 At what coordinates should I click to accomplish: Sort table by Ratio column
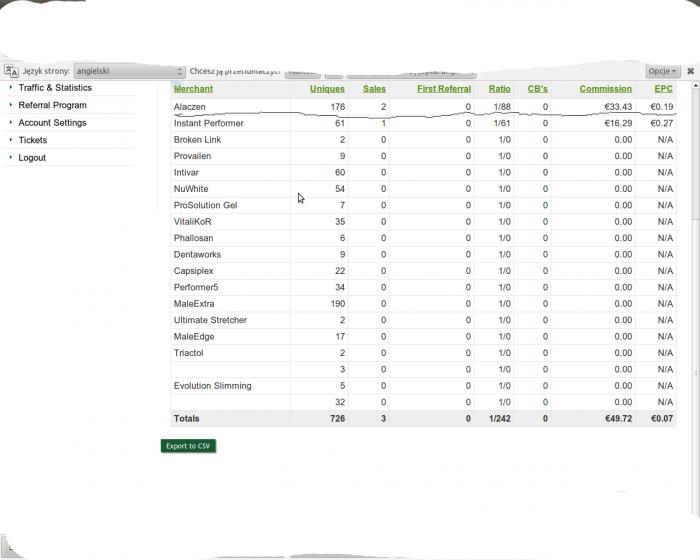coord(499,89)
